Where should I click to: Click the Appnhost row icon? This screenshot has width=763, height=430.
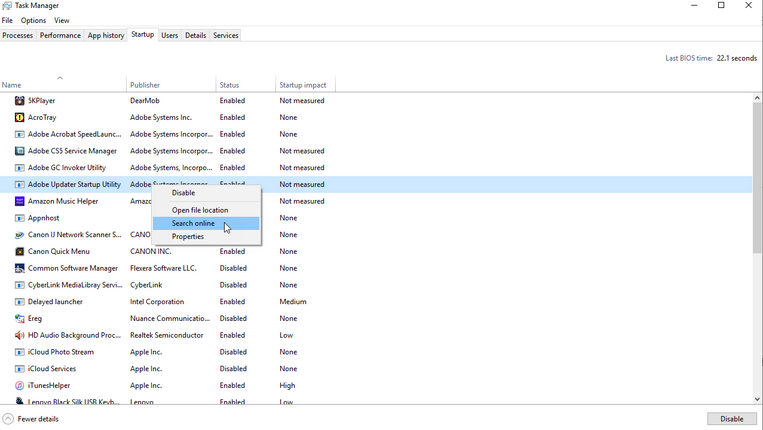click(x=19, y=218)
